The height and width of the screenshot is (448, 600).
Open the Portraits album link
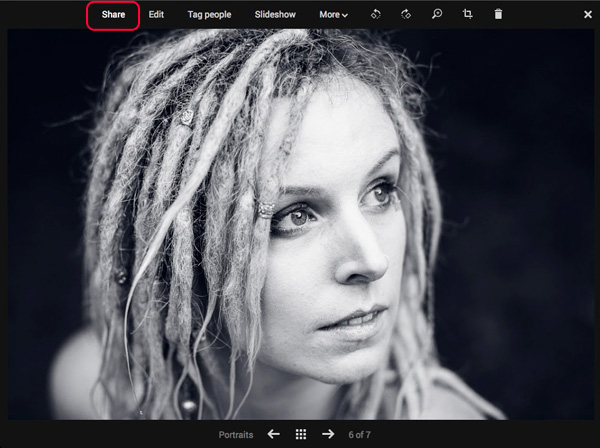236,435
